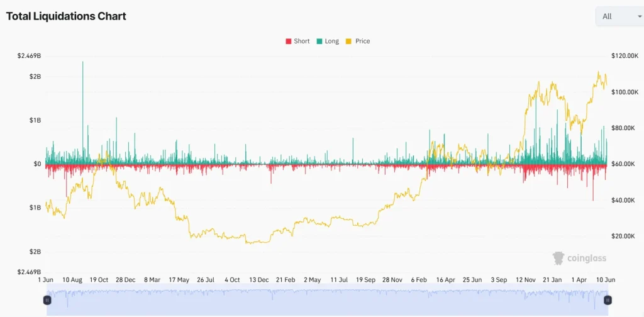Click the $0 axis label
The width and height of the screenshot is (644, 317).
37,164
